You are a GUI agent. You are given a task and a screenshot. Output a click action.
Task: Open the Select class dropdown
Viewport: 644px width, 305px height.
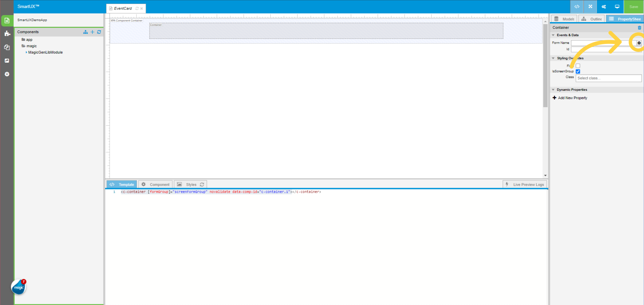(608, 78)
